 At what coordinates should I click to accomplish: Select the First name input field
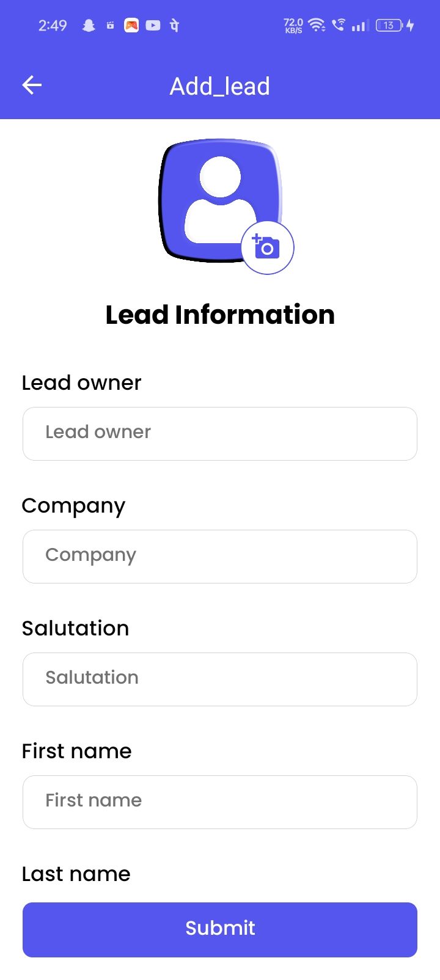point(220,802)
